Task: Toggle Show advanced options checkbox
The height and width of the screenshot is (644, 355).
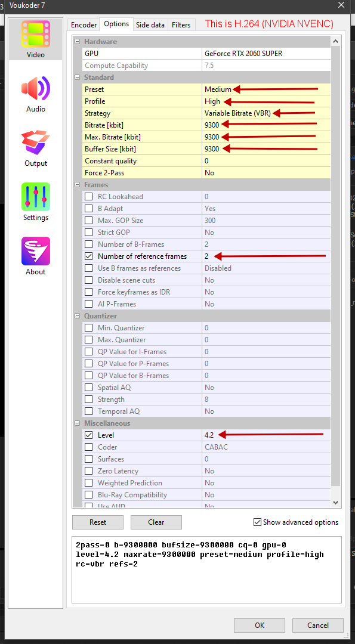Action: tap(257, 522)
